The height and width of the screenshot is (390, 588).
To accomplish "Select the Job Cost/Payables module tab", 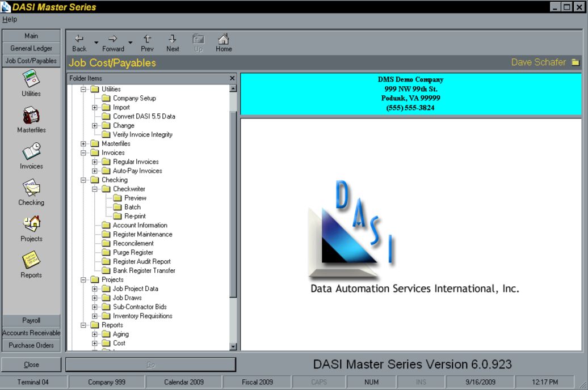I will tap(31, 60).
